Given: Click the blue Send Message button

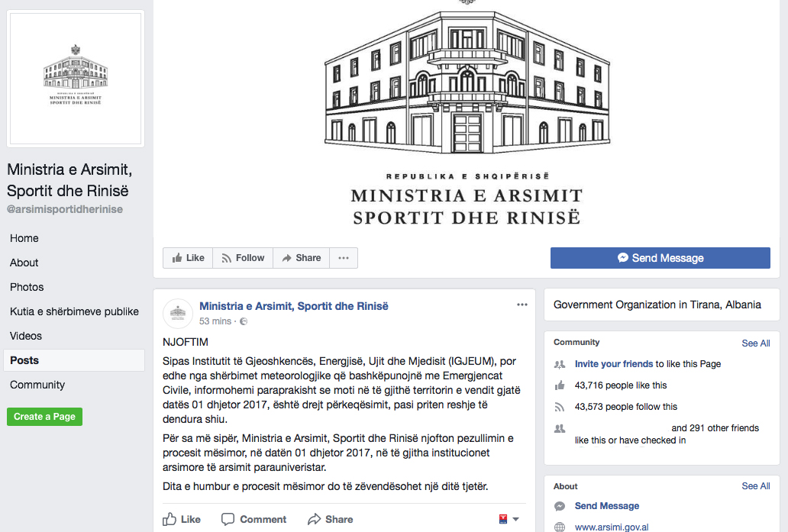Looking at the screenshot, I should (660, 258).
